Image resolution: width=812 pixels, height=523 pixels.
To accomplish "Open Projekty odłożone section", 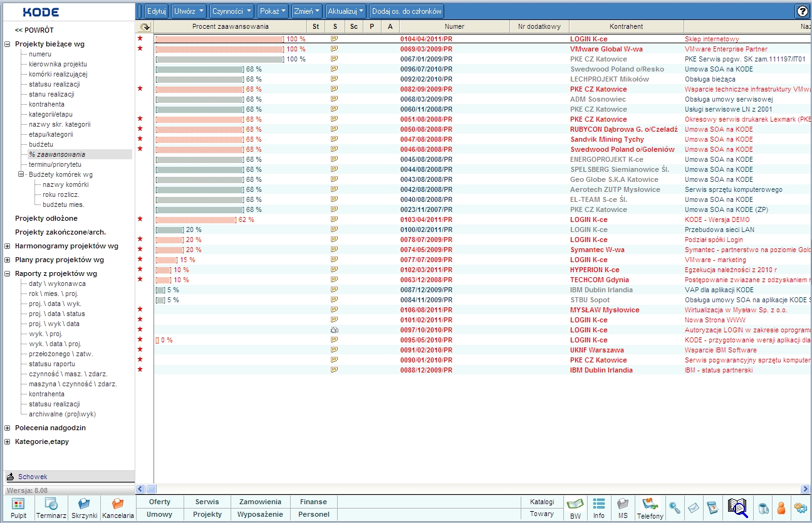I will [46, 218].
